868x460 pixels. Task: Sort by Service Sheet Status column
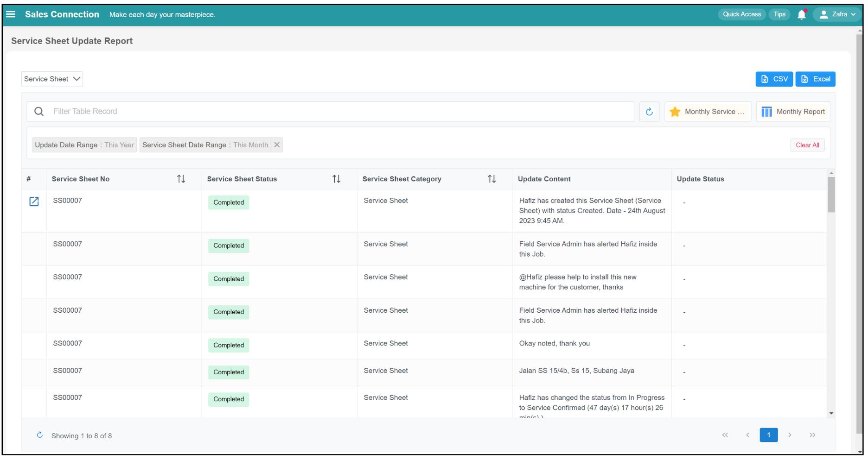[x=336, y=179]
